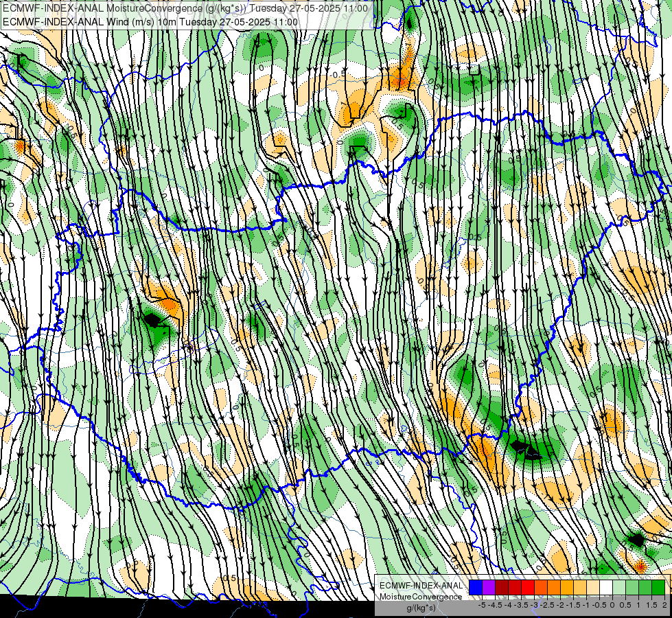This screenshot has height=618, width=672.
Task: Click the "g/(kg*s)" unit label in legend
Action: pyautogui.click(x=421, y=608)
